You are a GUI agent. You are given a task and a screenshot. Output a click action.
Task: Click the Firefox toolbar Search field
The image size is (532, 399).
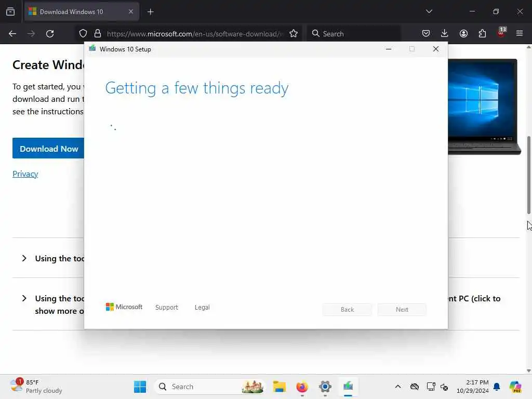[x=354, y=34]
